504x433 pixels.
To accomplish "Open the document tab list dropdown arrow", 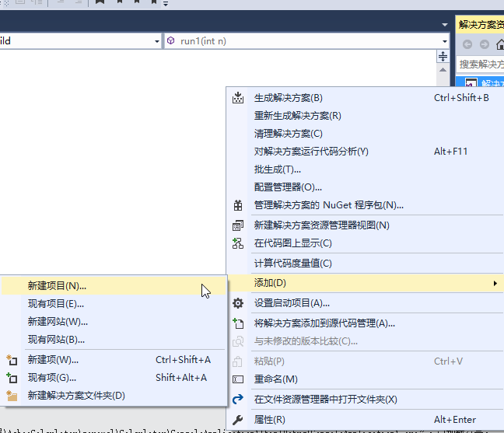I will point(445,25).
